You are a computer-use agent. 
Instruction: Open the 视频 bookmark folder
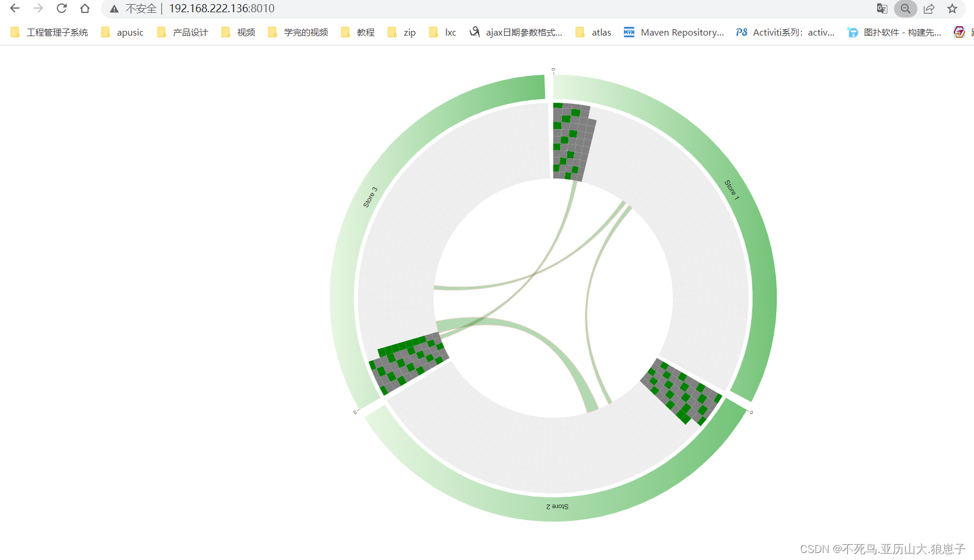point(239,32)
